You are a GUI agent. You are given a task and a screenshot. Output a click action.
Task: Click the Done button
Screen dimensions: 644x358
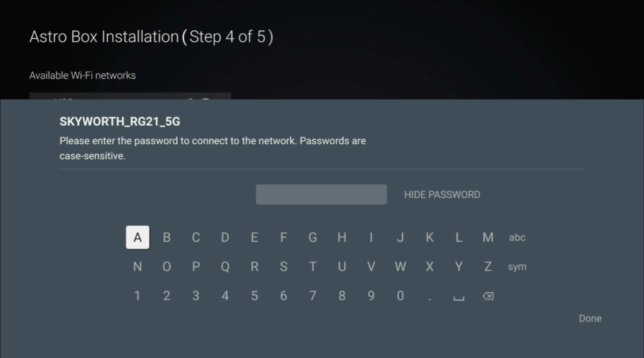point(590,318)
